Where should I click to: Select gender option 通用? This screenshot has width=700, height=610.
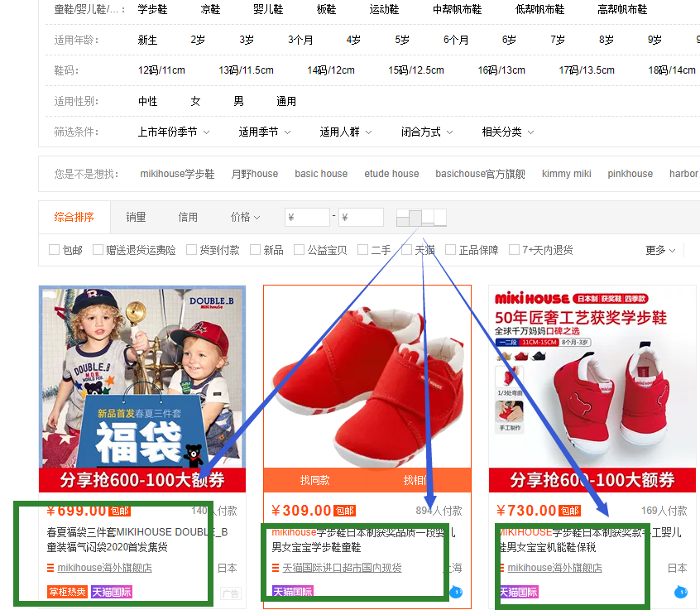(286, 101)
